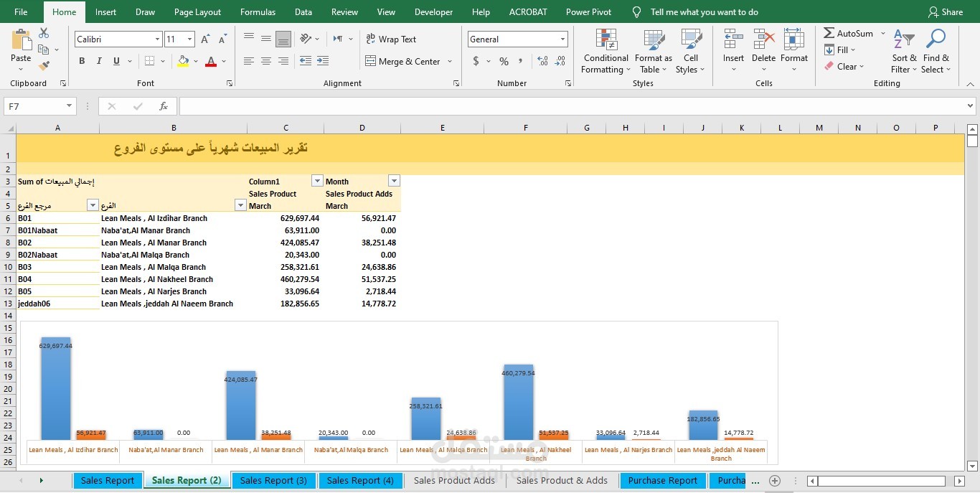This screenshot has width=980, height=493.
Task: Click the Insert Function fx icon
Action: point(164,106)
